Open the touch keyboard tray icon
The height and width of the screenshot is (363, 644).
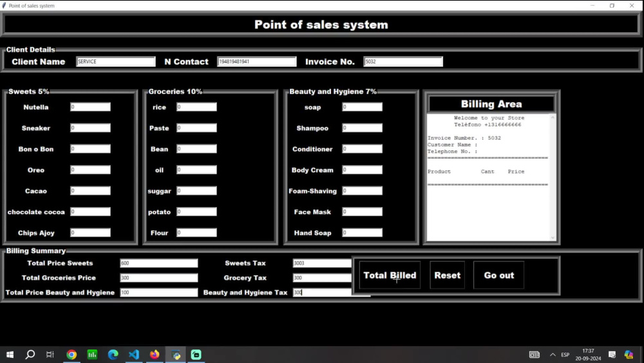534,355
